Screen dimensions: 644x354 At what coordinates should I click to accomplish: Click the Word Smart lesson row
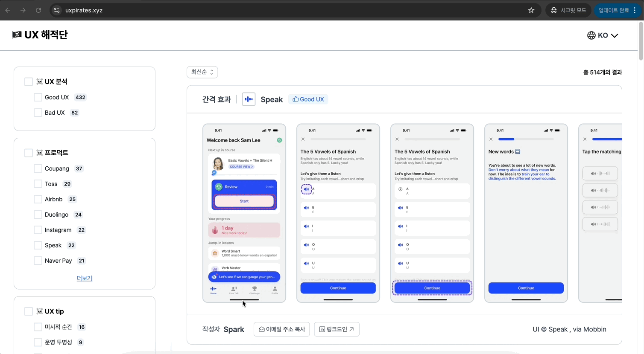coord(244,253)
